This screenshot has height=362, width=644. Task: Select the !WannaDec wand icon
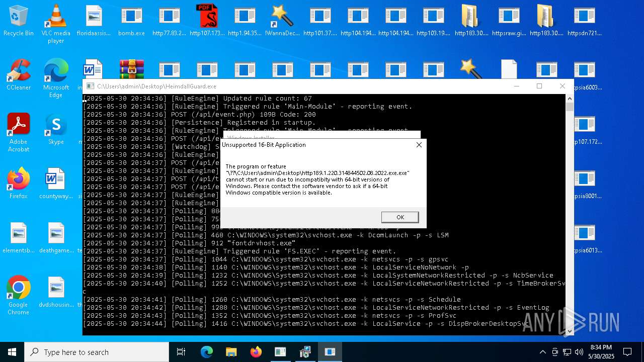coord(282,21)
